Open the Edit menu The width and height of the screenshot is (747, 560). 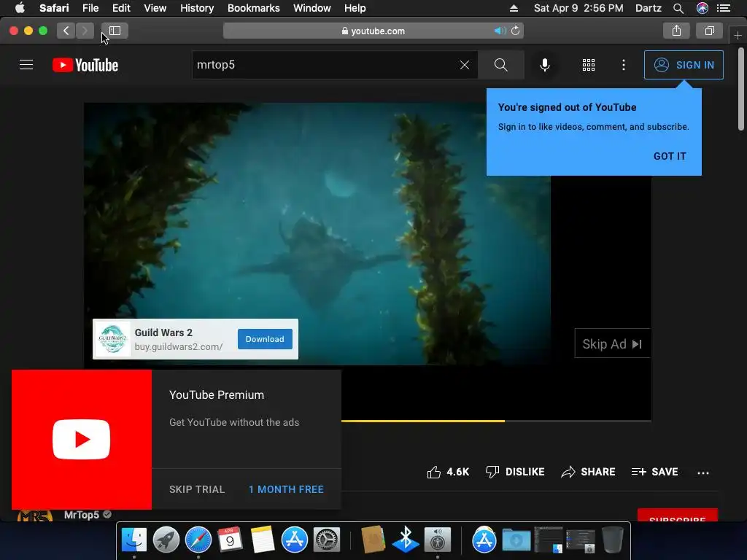click(121, 8)
